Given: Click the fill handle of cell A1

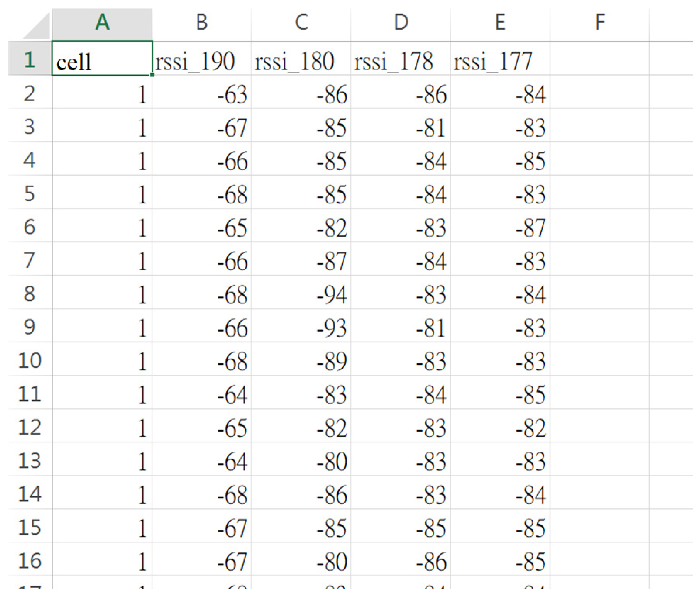Looking at the screenshot, I should [152, 75].
